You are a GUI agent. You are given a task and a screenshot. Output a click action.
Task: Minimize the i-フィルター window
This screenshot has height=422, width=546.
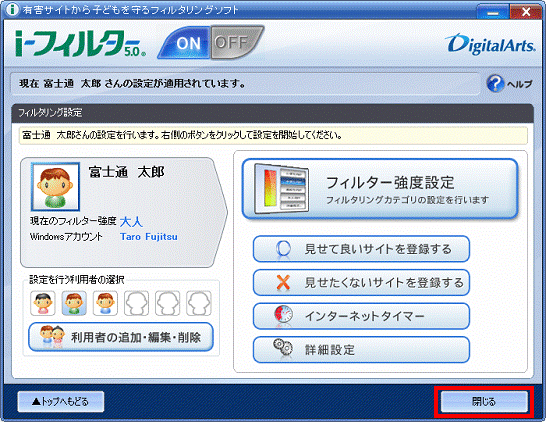click(x=493, y=12)
